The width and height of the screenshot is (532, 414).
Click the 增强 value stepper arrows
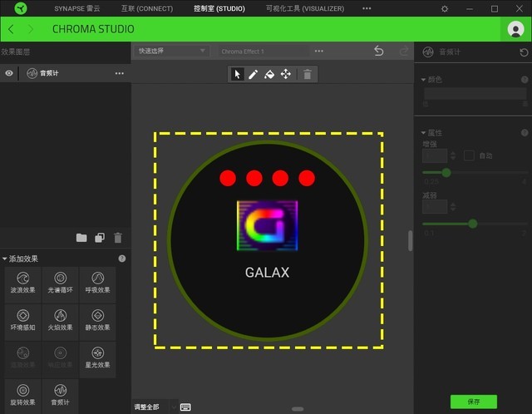pos(453,155)
